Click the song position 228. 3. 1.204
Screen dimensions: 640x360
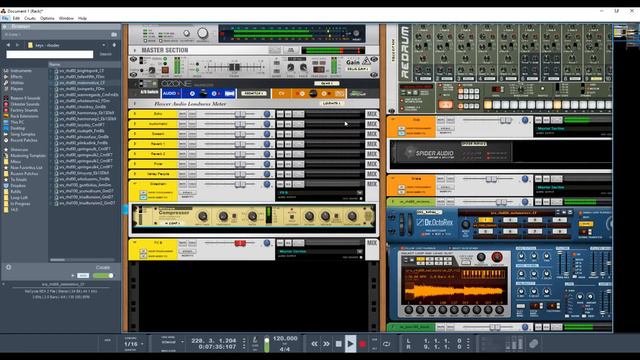[214, 340]
